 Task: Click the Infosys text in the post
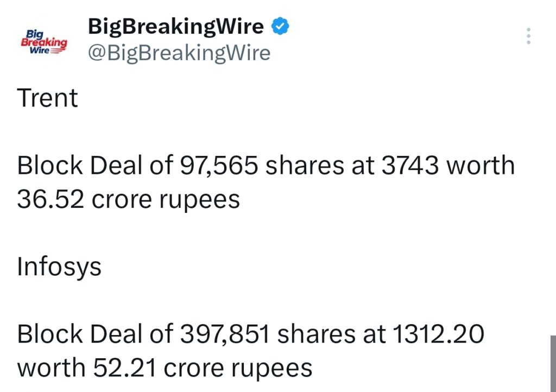58,267
